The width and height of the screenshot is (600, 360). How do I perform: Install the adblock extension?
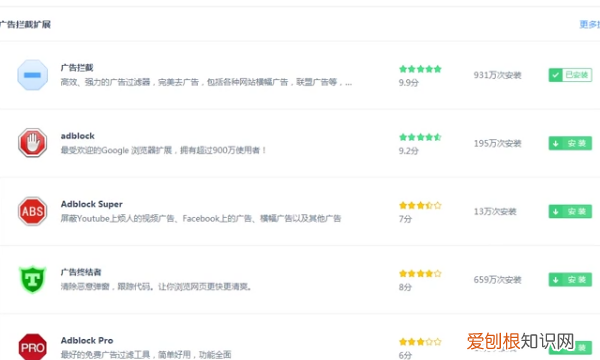(570, 143)
